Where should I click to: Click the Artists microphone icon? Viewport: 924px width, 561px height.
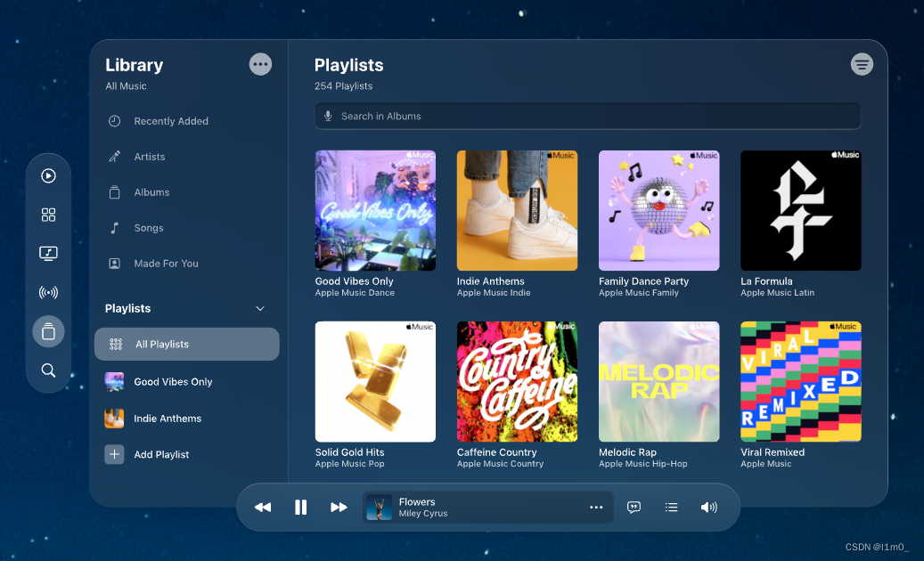(114, 157)
